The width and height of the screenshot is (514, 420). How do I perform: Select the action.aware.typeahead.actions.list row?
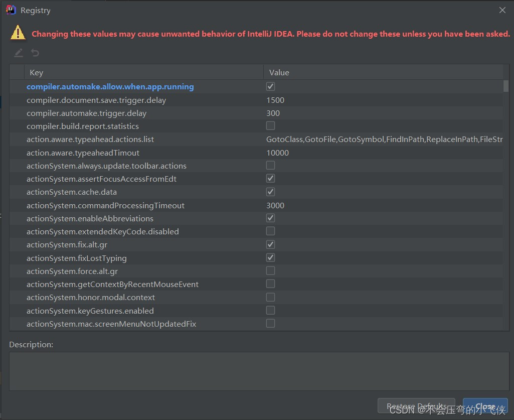click(90, 139)
